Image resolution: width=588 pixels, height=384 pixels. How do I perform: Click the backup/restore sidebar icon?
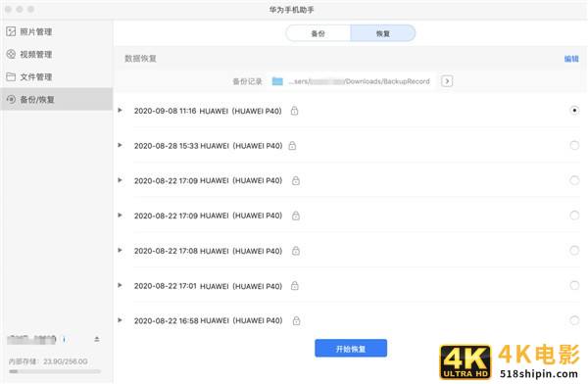pos(11,99)
